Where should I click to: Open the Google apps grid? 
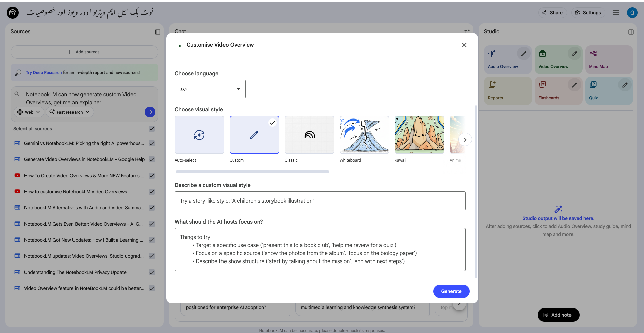(616, 12)
